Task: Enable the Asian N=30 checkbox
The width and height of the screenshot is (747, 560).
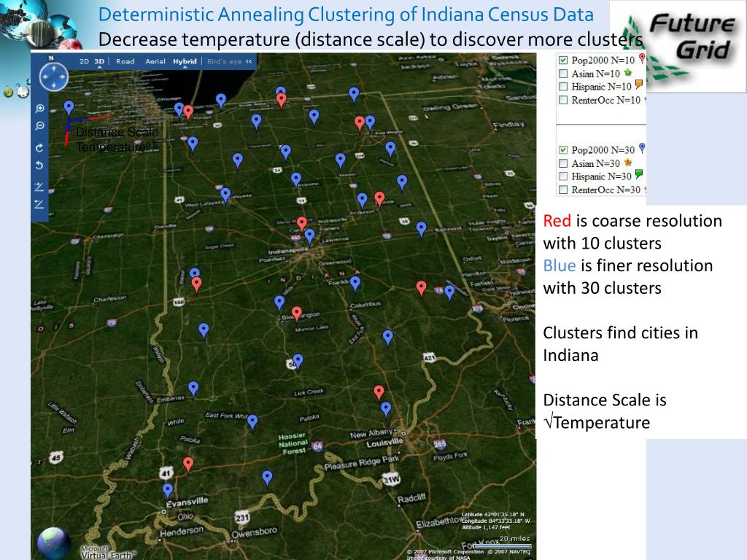Action: coord(563,163)
